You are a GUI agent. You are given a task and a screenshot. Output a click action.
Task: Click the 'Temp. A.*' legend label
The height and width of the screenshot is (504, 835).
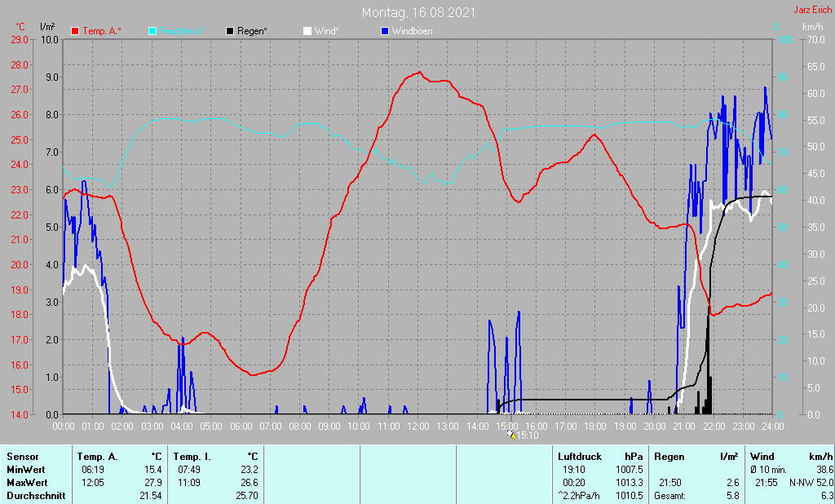(x=102, y=31)
